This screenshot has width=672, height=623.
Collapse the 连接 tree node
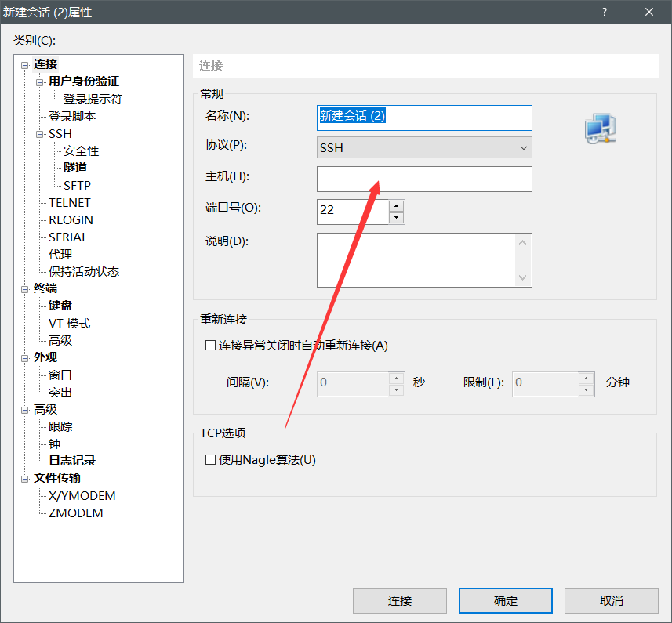pos(25,63)
